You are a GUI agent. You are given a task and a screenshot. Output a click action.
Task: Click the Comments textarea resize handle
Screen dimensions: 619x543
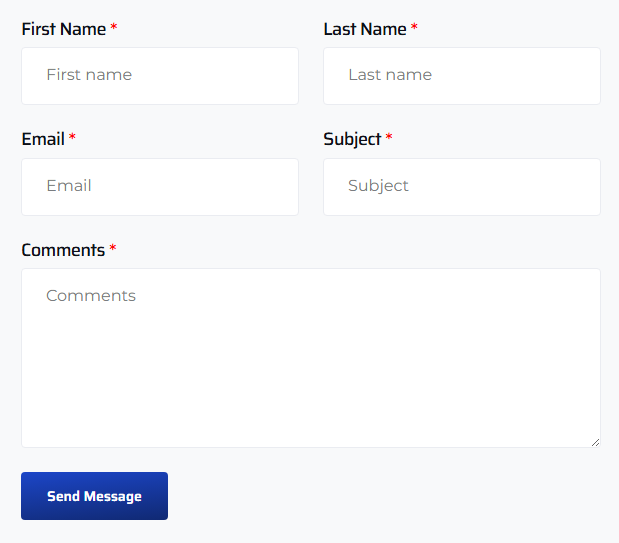(x=595, y=442)
